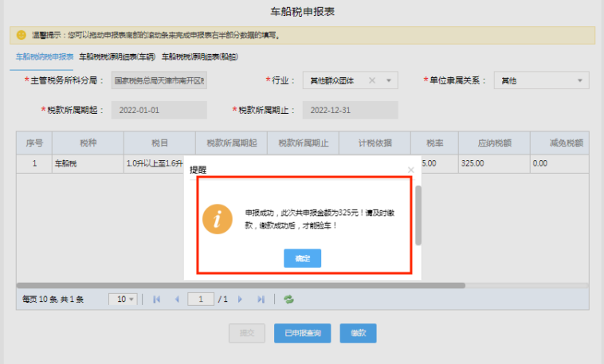Viewport: 604px width, 364px height.
Task: Click the 税率 column header
Action: pyautogui.click(x=434, y=143)
